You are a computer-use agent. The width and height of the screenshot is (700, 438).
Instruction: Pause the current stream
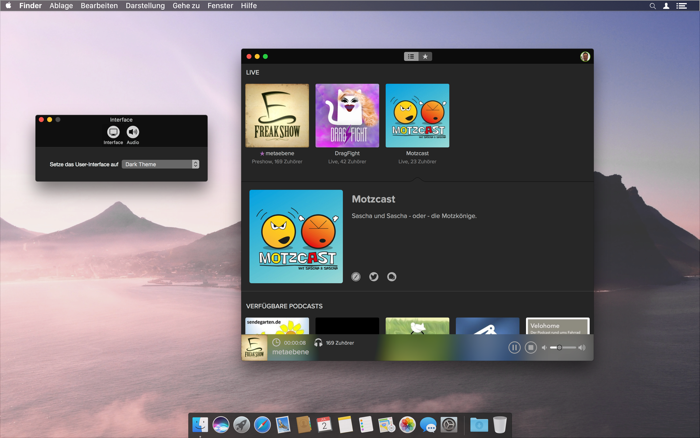(x=514, y=347)
